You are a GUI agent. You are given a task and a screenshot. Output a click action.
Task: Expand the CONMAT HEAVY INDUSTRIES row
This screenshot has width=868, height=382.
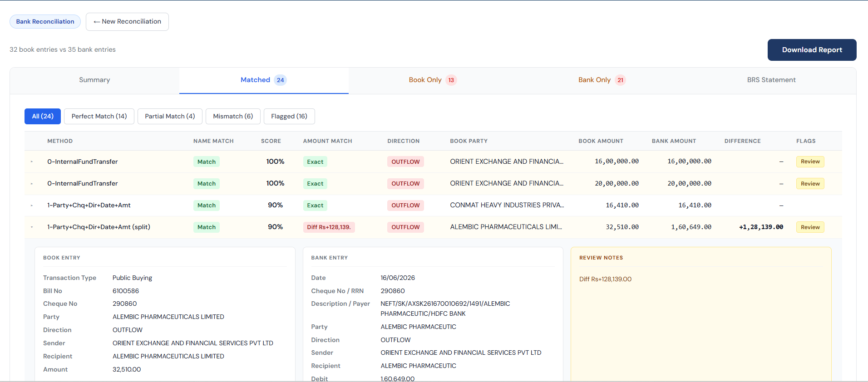(x=32, y=206)
